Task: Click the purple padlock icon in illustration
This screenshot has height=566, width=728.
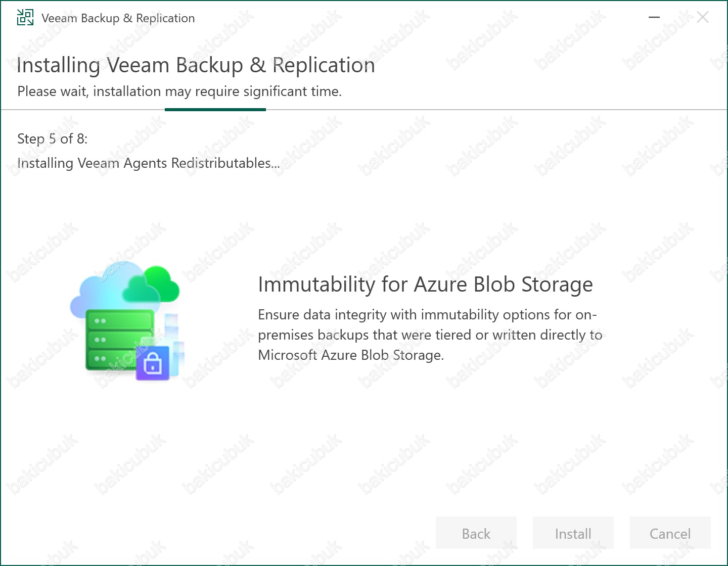Action: pos(153,363)
